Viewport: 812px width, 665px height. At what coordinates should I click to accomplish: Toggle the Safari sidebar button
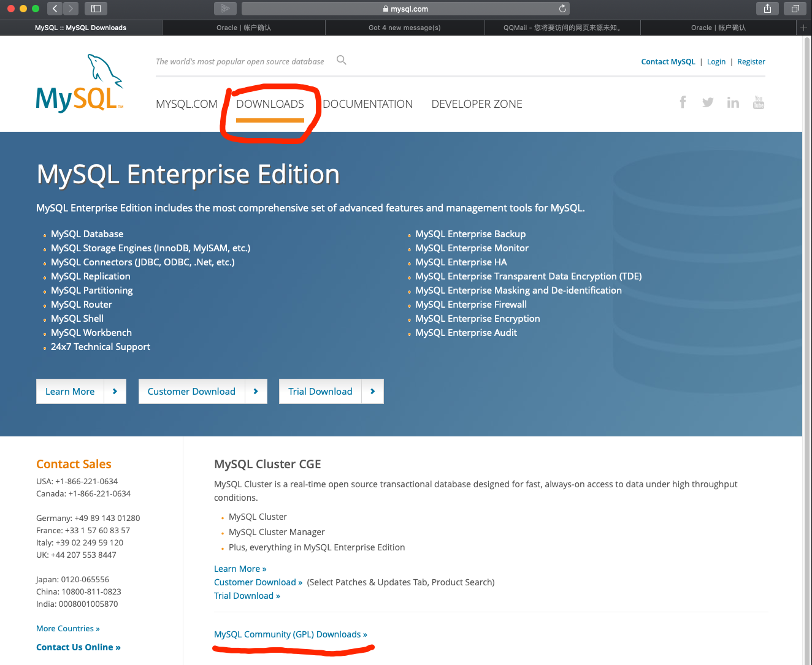pos(96,9)
